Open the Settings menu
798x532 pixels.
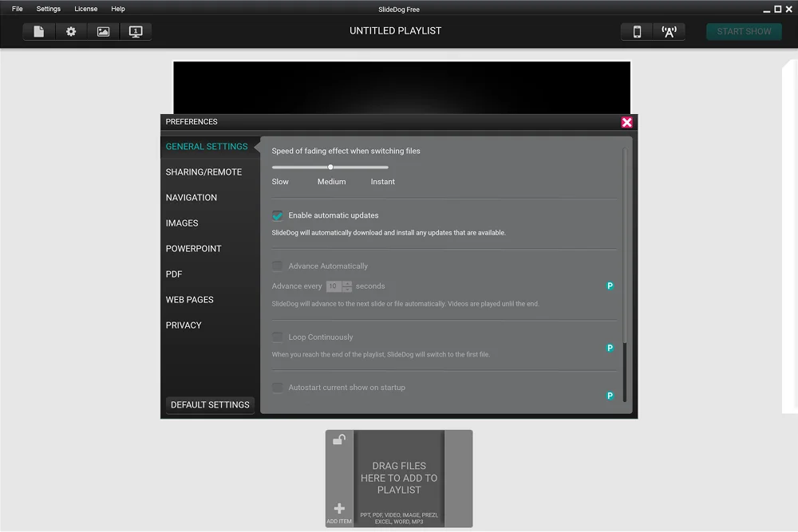click(49, 9)
